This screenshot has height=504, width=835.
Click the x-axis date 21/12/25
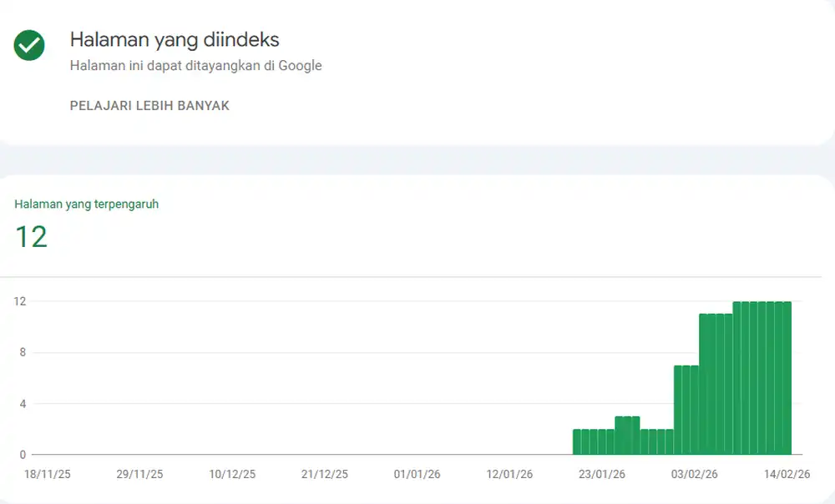click(324, 474)
